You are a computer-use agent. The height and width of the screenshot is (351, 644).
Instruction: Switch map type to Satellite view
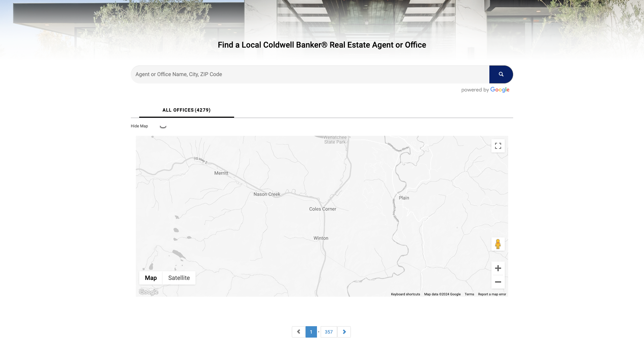click(179, 278)
